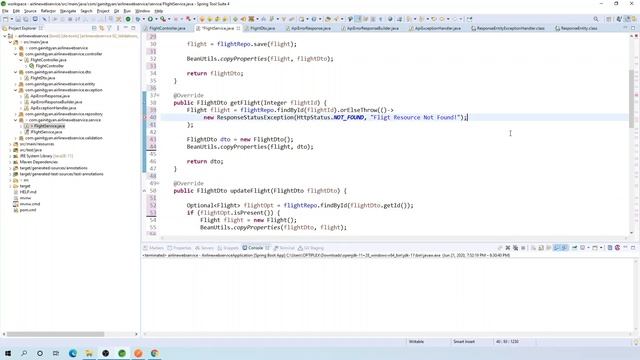This screenshot has height=360, width=640.
Task: Click Remove All Terminated Launches icon in Console
Action: point(516,248)
